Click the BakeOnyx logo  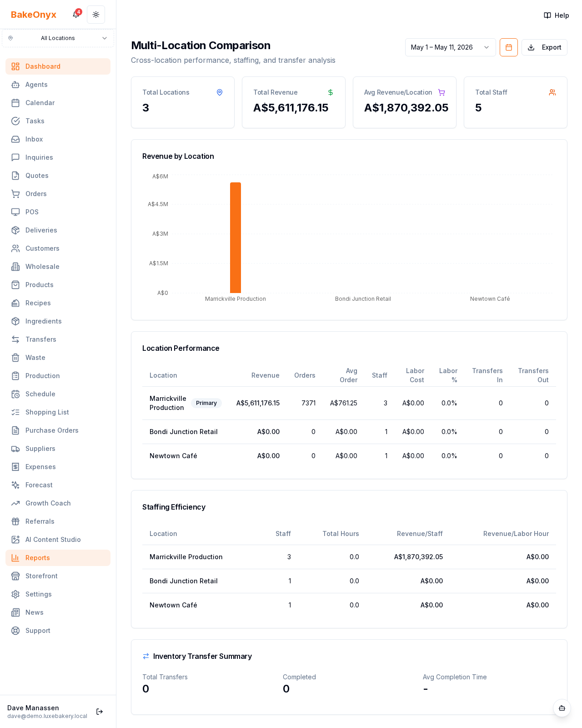[34, 15]
